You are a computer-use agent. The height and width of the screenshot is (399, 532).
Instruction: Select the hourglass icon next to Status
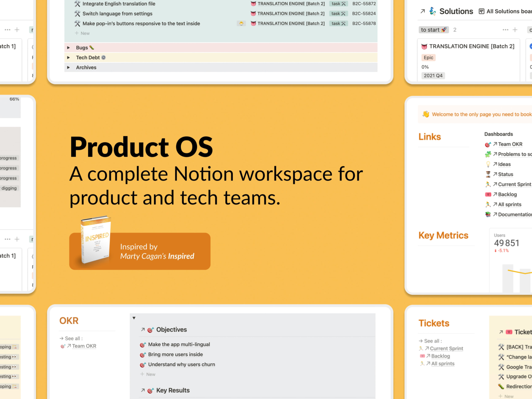point(488,174)
